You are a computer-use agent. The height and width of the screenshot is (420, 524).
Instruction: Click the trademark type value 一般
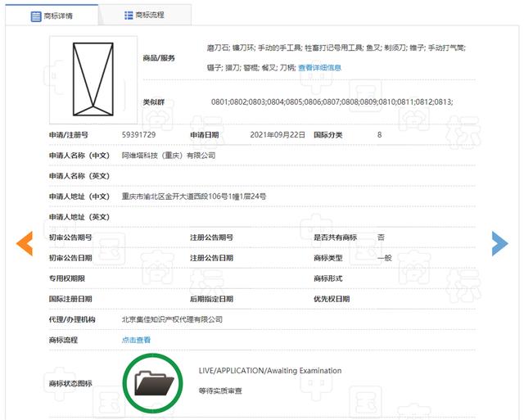coord(384,258)
